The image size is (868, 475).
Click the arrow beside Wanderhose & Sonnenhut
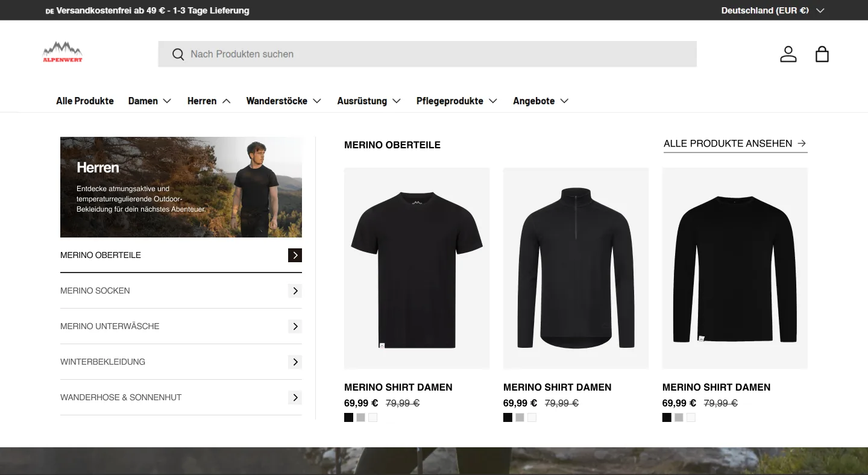pyautogui.click(x=295, y=397)
